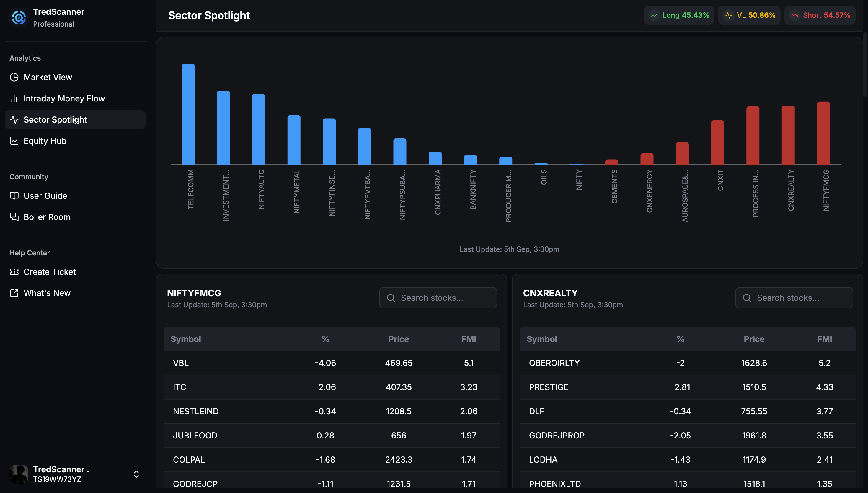Viewport: 868px width, 493px height.
Task: Select the Market View pie chart icon
Action: tap(14, 77)
